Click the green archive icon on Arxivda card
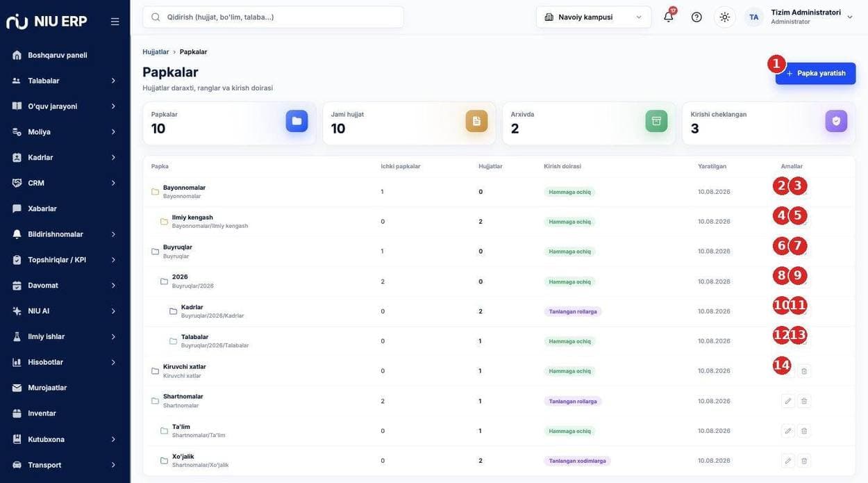This screenshot has height=483, width=868. 656,121
